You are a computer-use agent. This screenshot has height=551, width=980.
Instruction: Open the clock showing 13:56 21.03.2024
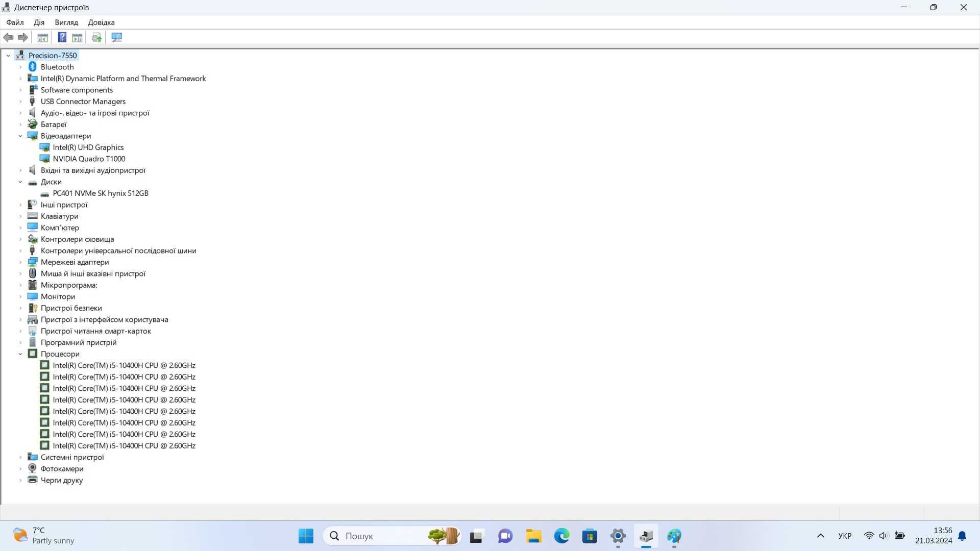point(934,536)
